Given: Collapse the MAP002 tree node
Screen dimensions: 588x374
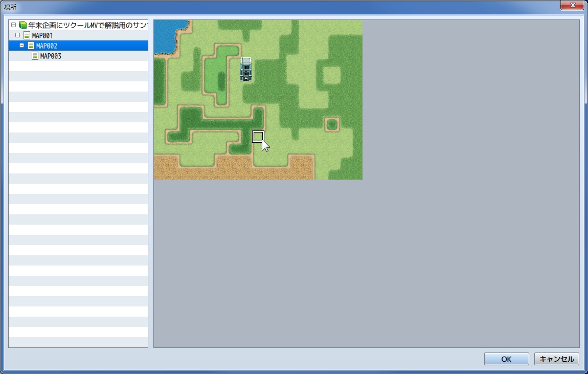Looking at the screenshot, I should [x=22, y=46].
